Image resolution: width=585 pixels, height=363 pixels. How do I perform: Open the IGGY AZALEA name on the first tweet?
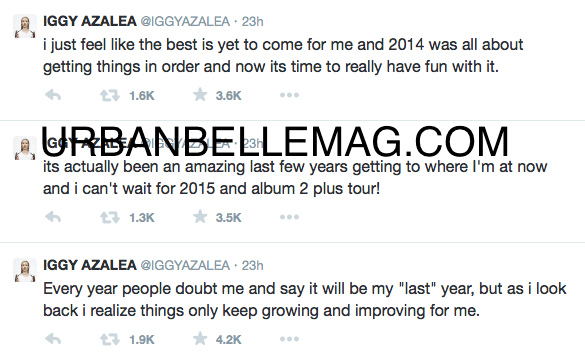coord(90,21)
